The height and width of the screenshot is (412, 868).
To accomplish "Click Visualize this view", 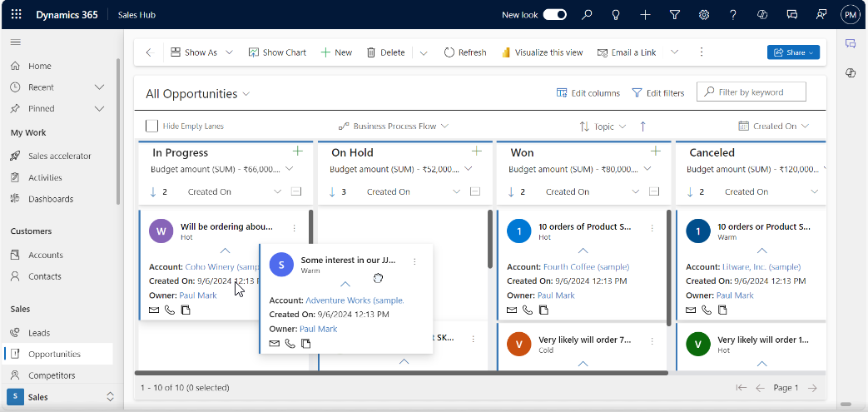I will click(x=543, y=52).
